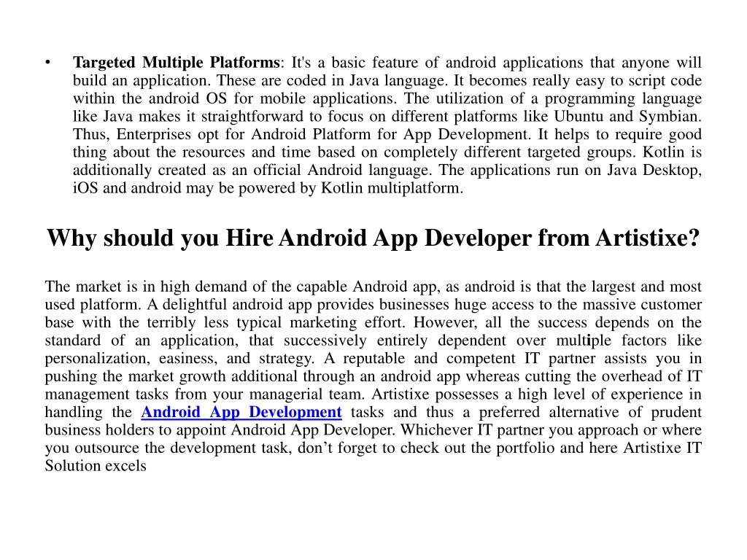This screenshot has width=747, height=560.
Task: Click the final words 'Solution excels'
Action: 96,466
